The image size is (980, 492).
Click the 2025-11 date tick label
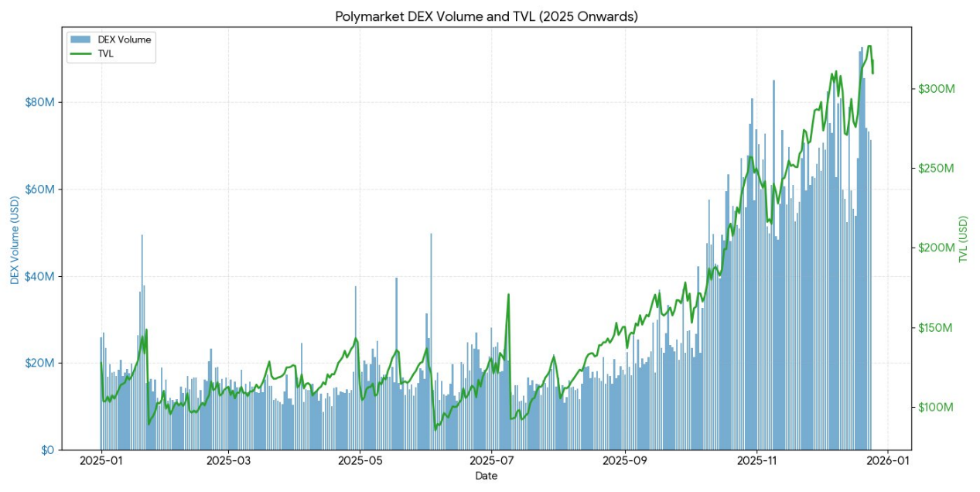[756, 463]
